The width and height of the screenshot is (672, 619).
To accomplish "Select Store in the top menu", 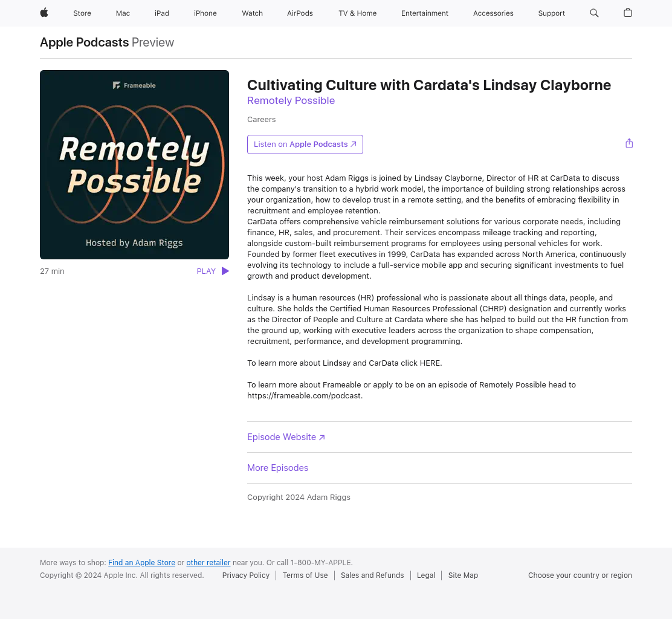I will point(82,13).
